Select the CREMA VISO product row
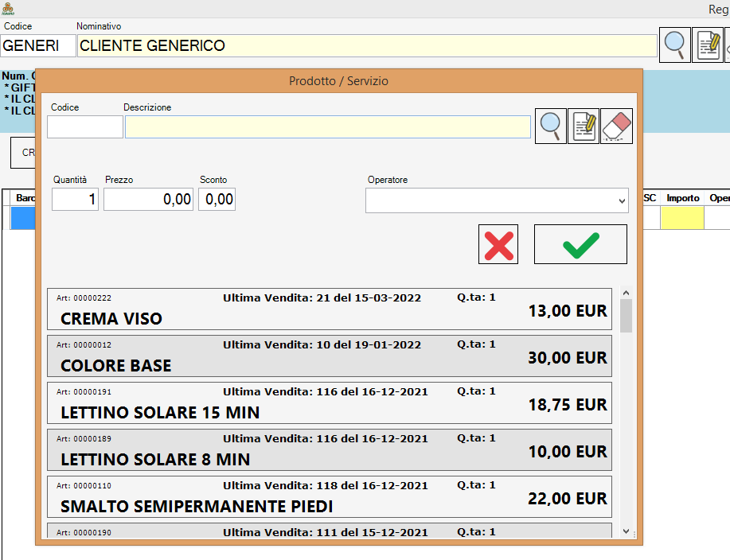 [330, 309]
